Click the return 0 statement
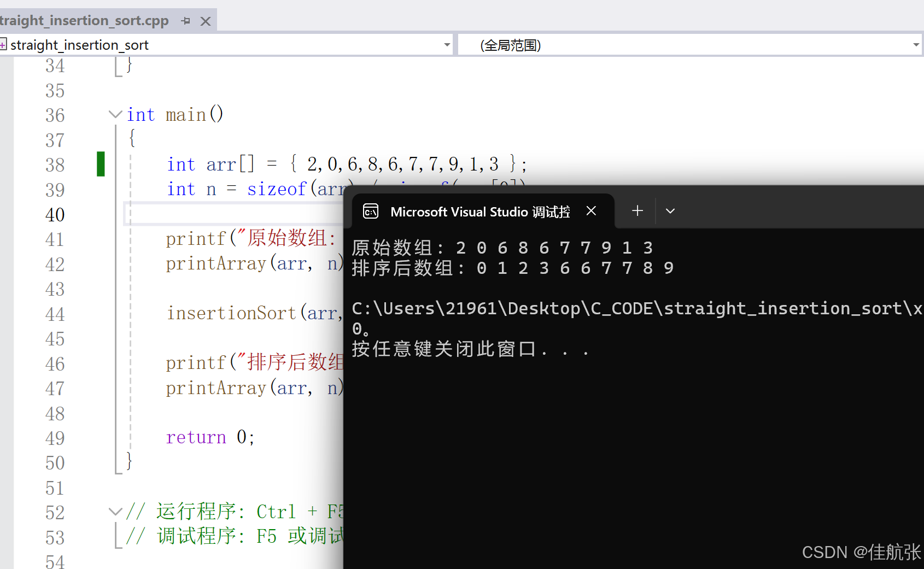 pyautogui.click(x=210, y=437)
